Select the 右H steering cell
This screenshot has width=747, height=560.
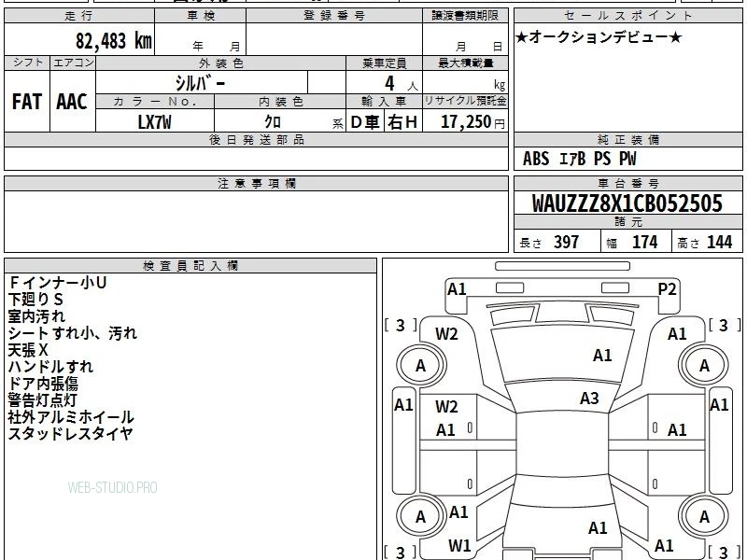402,122
